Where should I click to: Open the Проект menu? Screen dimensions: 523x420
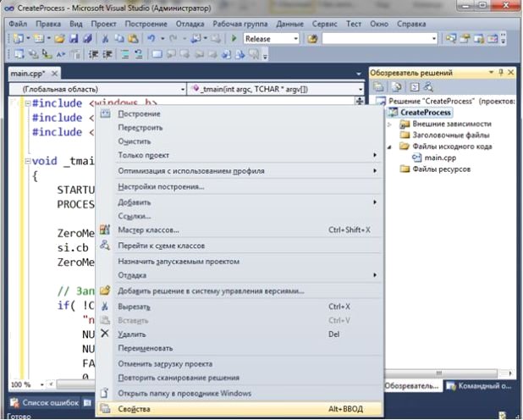point(103,24)
